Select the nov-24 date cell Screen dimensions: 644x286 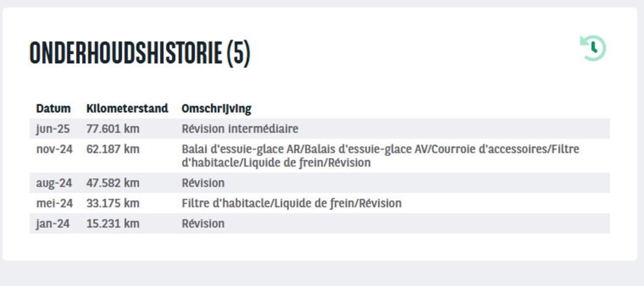click(54, 149)
